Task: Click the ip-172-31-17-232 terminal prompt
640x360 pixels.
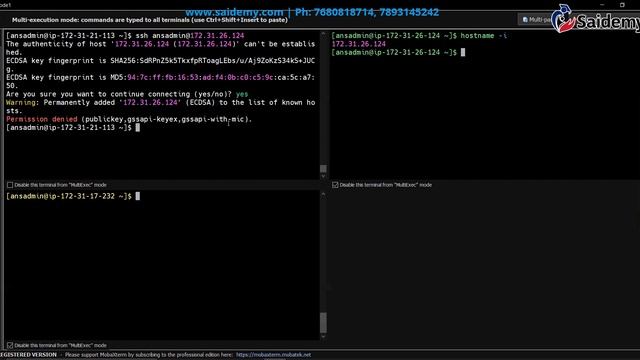Action: pos(69,196)
